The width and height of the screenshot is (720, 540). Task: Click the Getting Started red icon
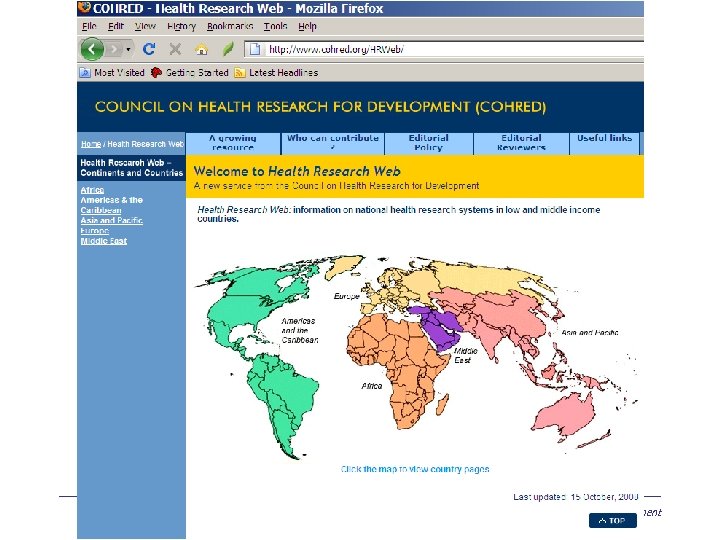[x=156, y=73]
